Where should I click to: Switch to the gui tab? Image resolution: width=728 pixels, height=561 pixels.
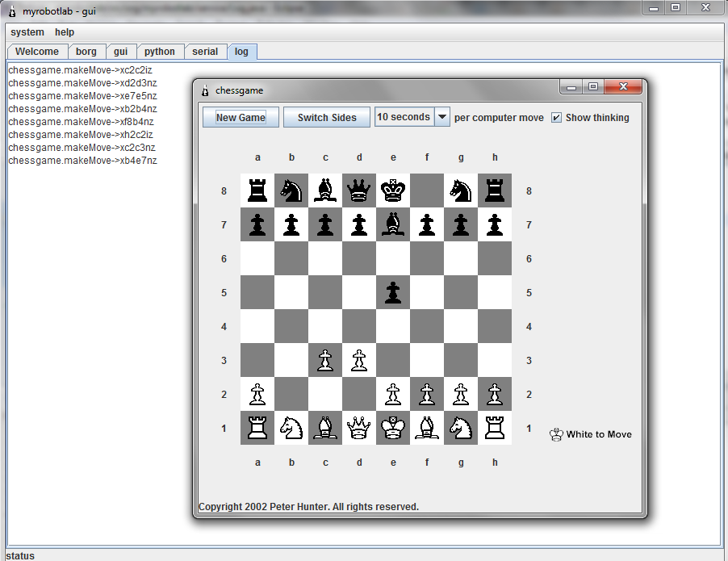[x=121, y=52]
